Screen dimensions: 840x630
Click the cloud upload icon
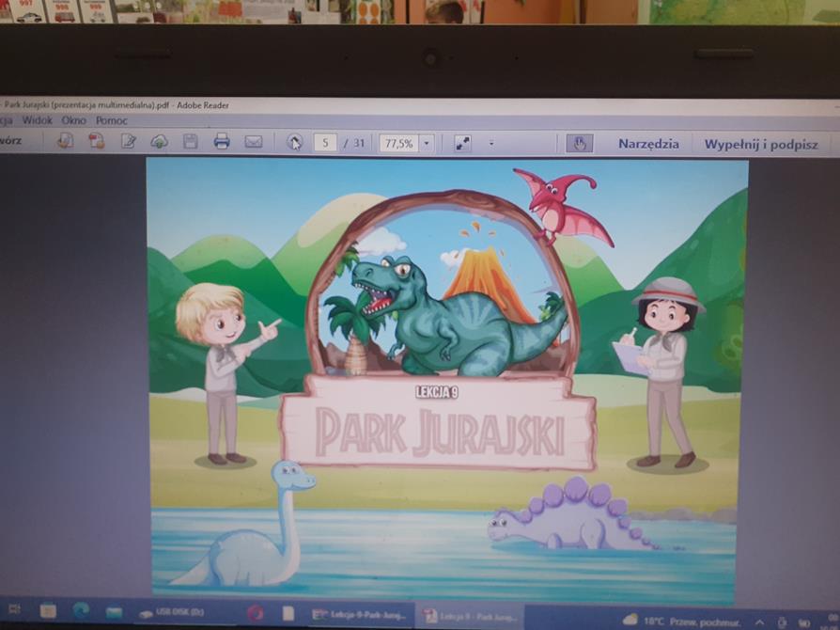click(x=160, y=142)
